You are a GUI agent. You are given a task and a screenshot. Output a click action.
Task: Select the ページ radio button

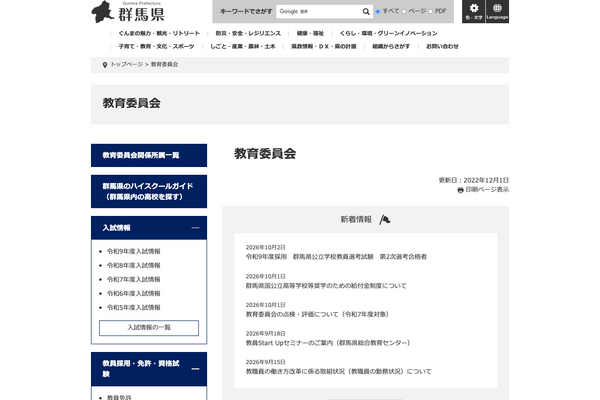click(x=404, y=11)
